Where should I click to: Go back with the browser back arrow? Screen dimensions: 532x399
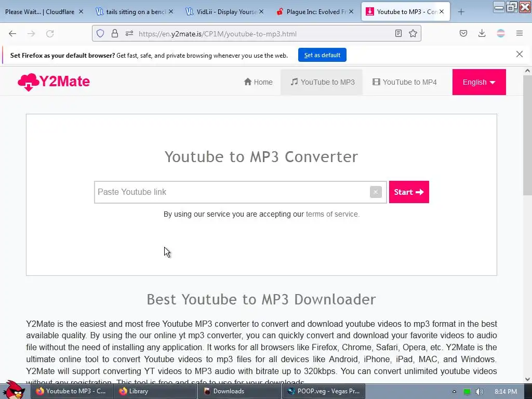pyautogui.click(x=12, y=34)
